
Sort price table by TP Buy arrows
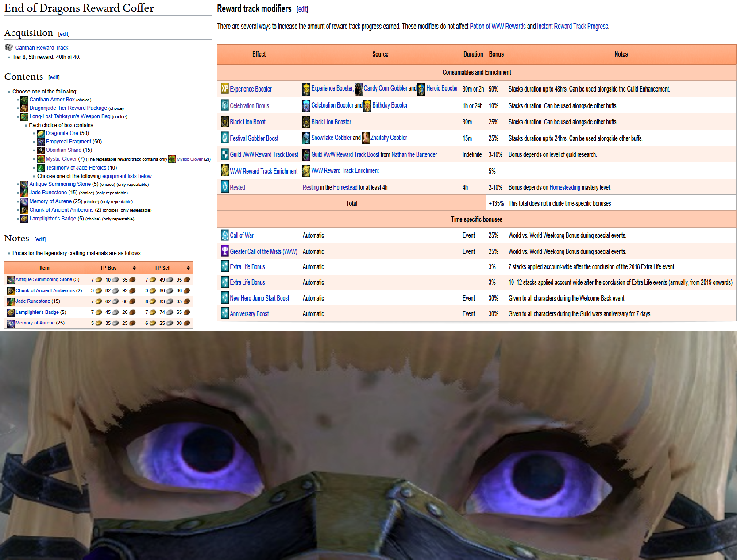coord(134,268)
